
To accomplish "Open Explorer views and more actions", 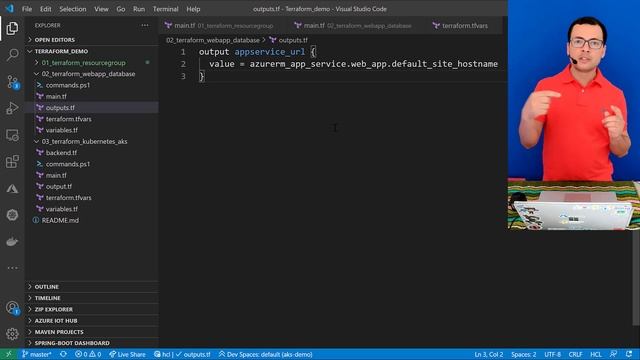I will [145, 25].
